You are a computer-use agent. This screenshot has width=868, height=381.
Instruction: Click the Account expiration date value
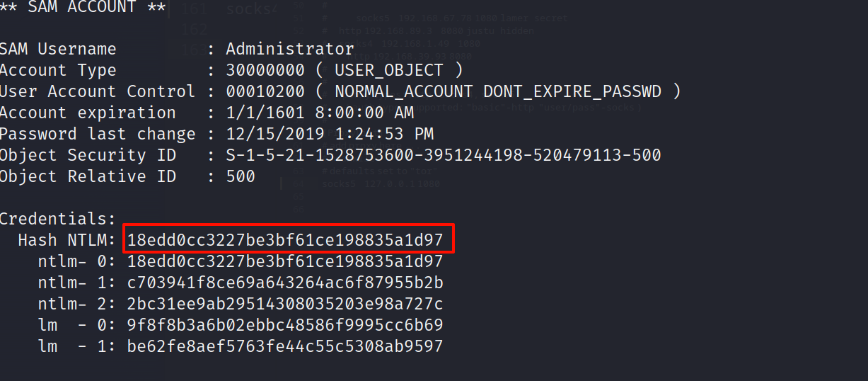(320, 113)
